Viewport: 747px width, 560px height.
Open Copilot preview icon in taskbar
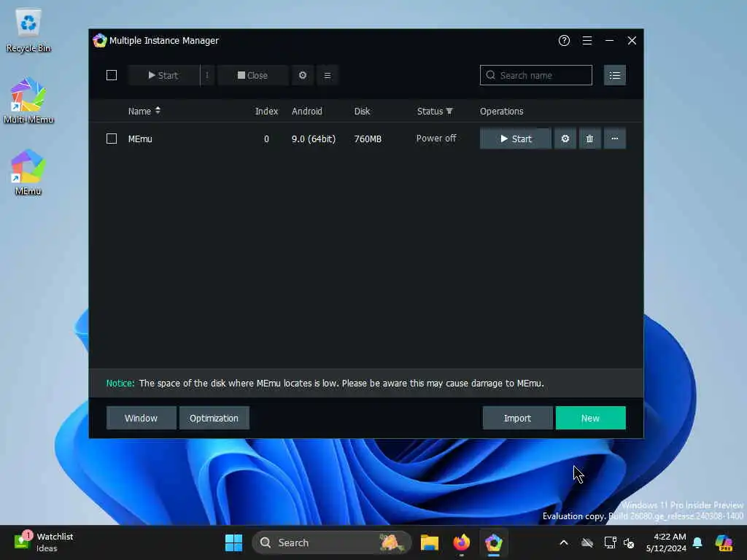[x=724, y=542]
